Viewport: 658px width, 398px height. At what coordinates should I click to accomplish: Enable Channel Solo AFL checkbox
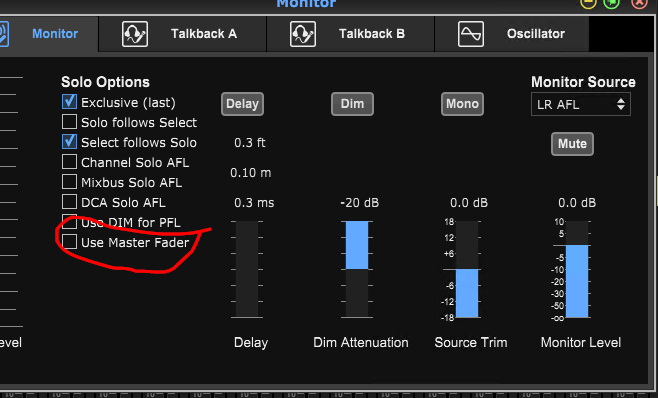[69, 162]
